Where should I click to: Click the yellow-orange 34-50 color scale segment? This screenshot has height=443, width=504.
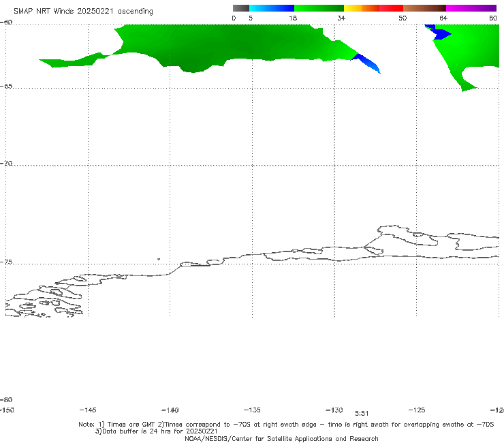(373, 8)
